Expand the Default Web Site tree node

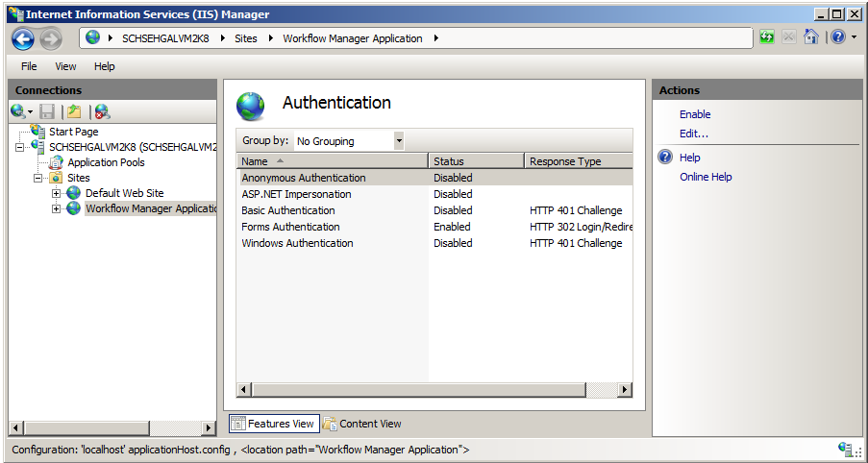coord(57,193)
